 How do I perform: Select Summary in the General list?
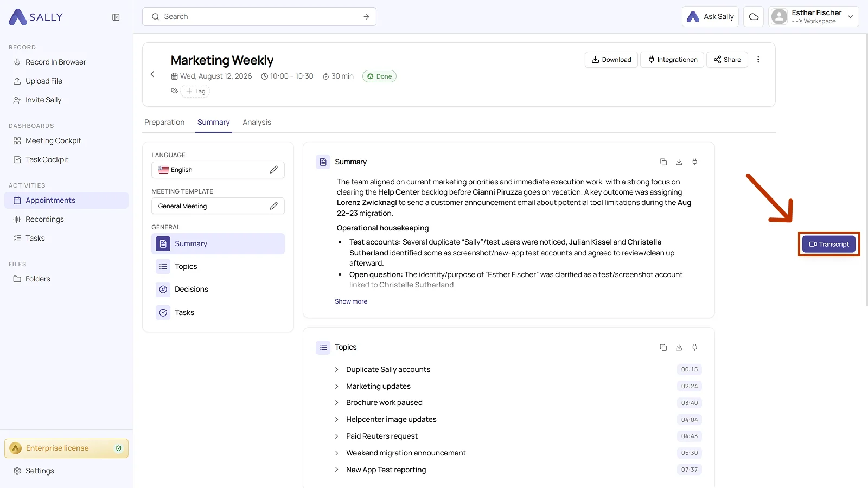point(218,244)
